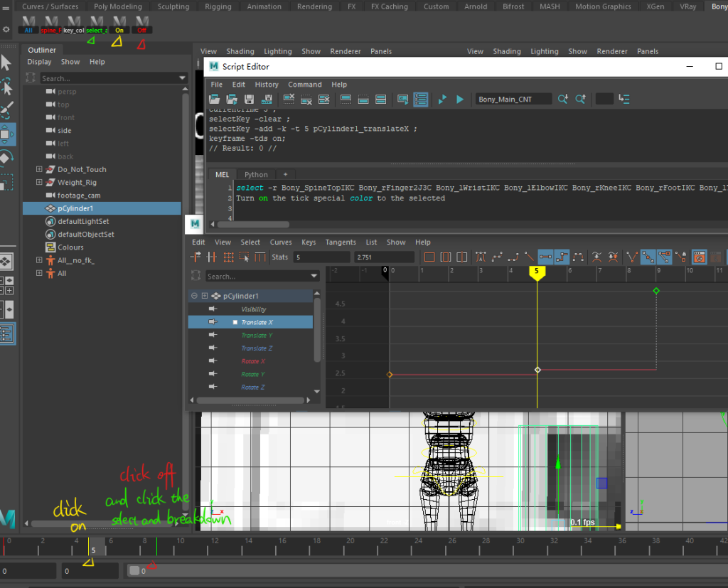Click the Bony_Main_CNT search field
Viewport: 728px width, 588px height.
click(513, 99)
